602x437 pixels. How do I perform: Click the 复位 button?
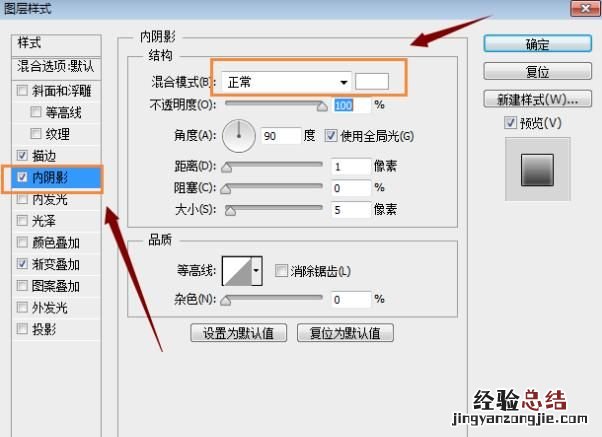(538, 71)
